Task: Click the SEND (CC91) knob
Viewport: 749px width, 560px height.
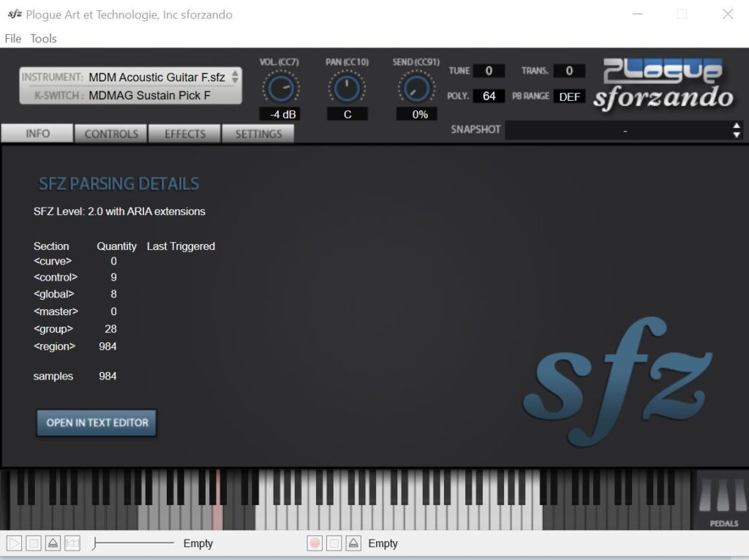Action: (414, 89)
